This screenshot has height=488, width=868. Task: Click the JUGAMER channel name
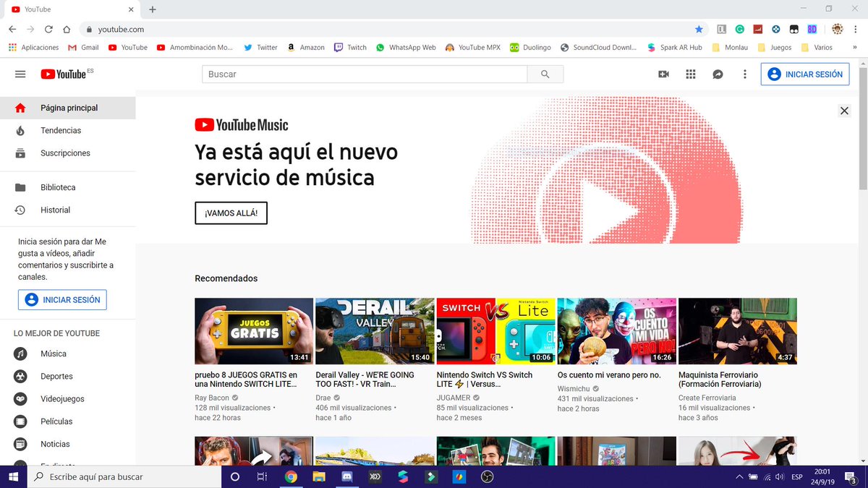pyautogui.click(x=454, y=398)
